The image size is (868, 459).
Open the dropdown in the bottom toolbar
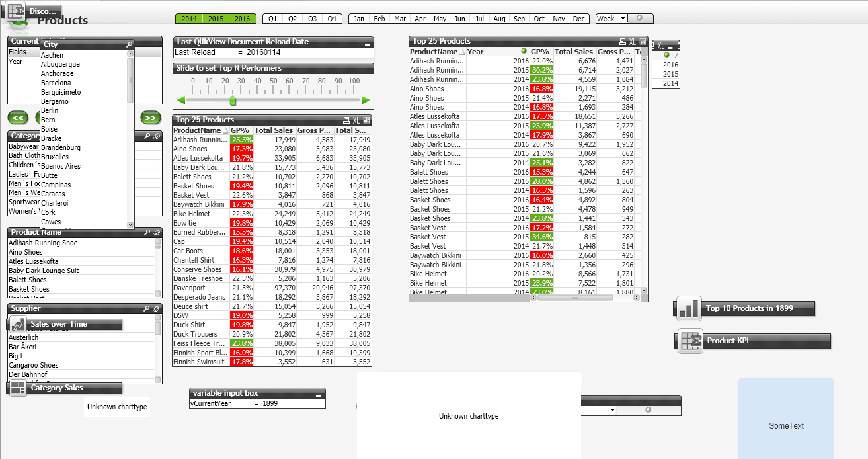[612, 409]
